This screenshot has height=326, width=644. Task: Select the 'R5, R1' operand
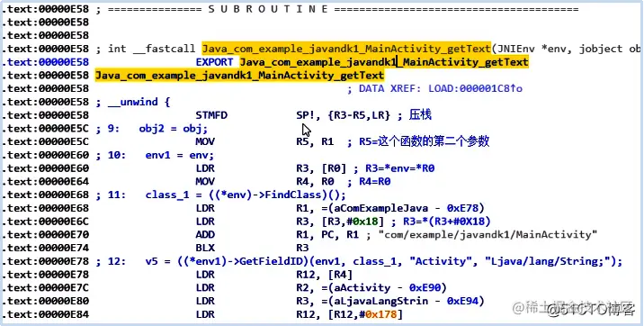pos(315,141)
